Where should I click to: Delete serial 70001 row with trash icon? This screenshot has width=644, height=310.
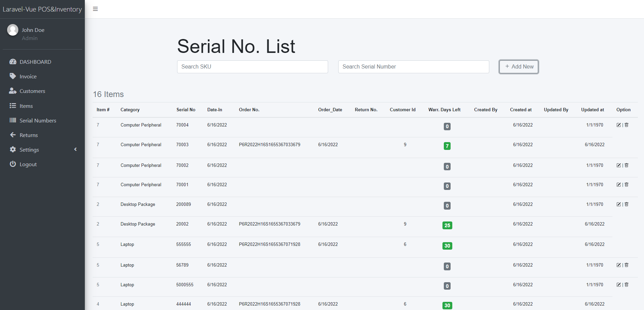click(626, 185)
